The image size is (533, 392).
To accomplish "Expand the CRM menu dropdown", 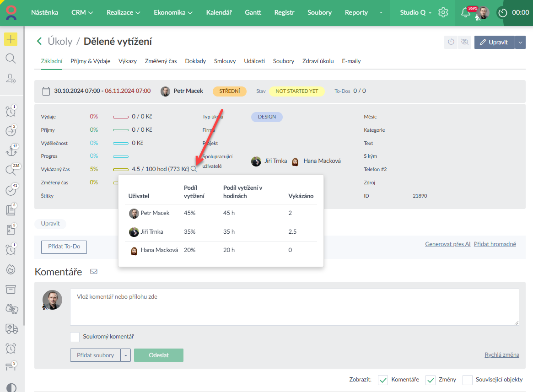I will (82, 12).
